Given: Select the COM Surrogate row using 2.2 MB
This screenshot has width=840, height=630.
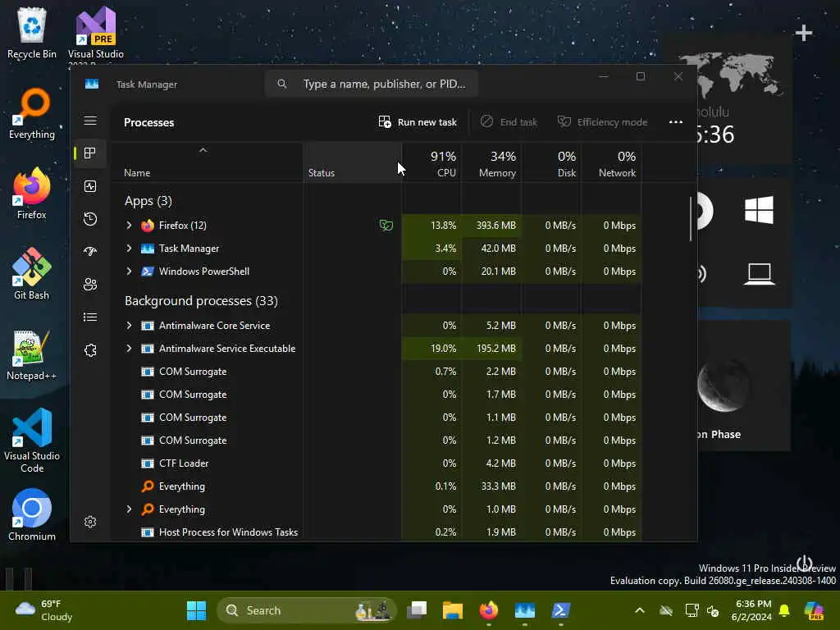Looking at the screenshot, I should 376,372.
